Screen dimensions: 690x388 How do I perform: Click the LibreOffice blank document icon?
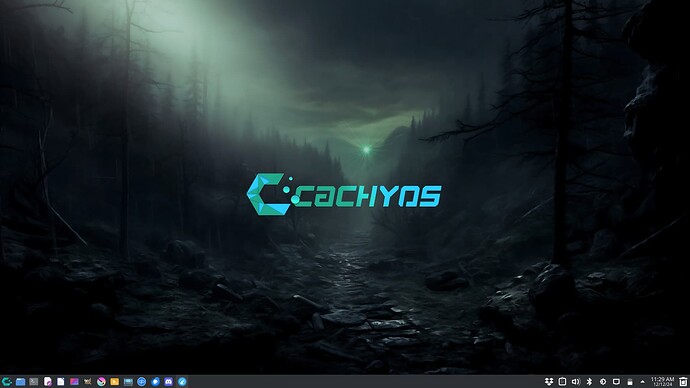coord(61,381)
